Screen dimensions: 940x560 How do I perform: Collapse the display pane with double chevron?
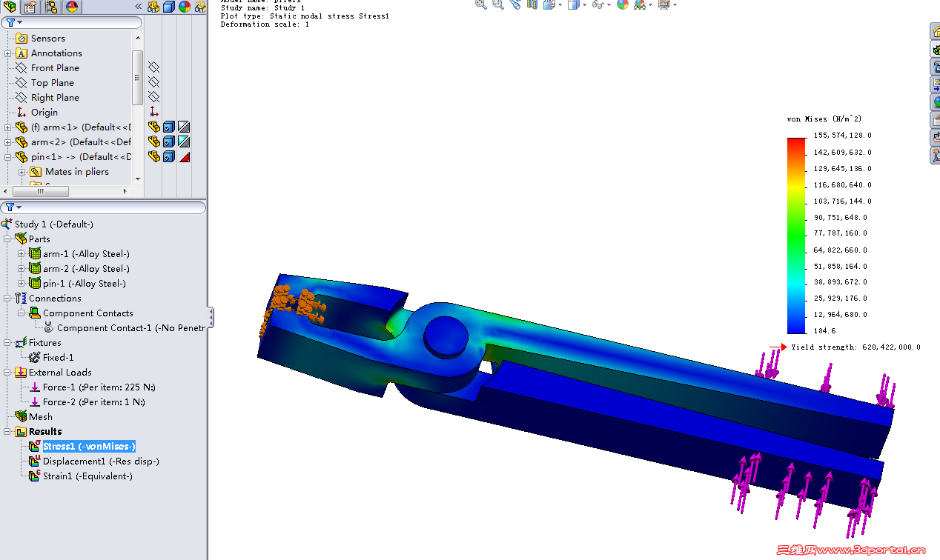coord(138,7)
